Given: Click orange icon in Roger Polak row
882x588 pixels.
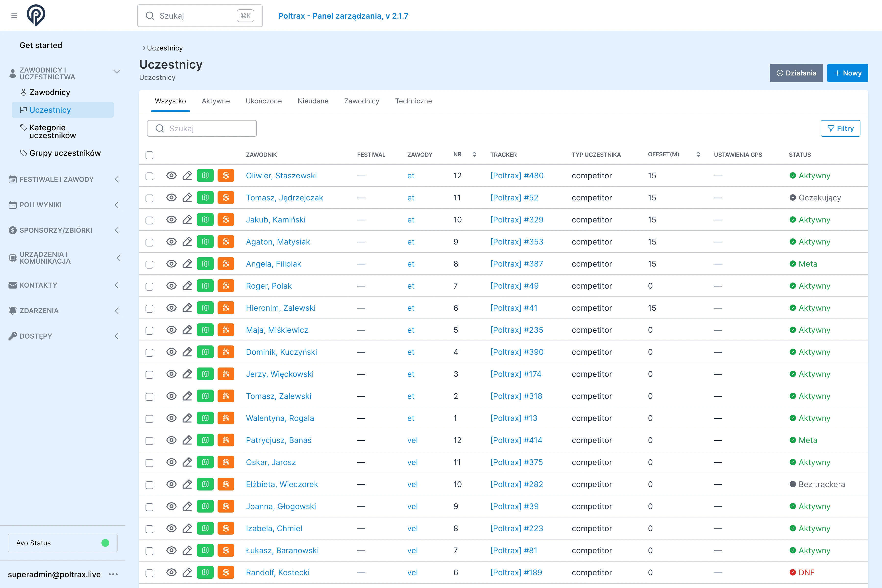Looking at the screenshot, I should click(226, 286).
